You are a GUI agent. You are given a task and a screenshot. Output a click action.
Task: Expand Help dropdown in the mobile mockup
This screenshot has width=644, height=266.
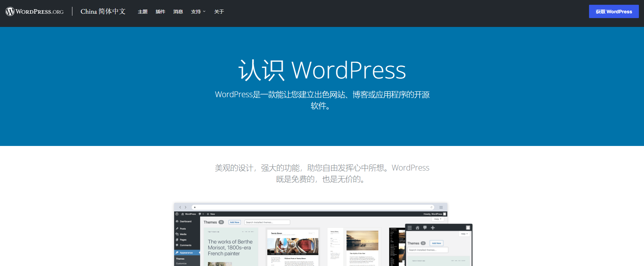point(464,234)
